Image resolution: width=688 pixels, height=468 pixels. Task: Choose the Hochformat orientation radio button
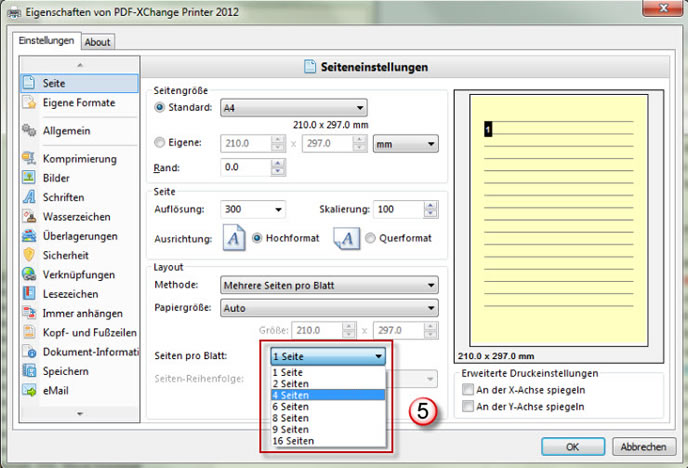coord(257,238)
